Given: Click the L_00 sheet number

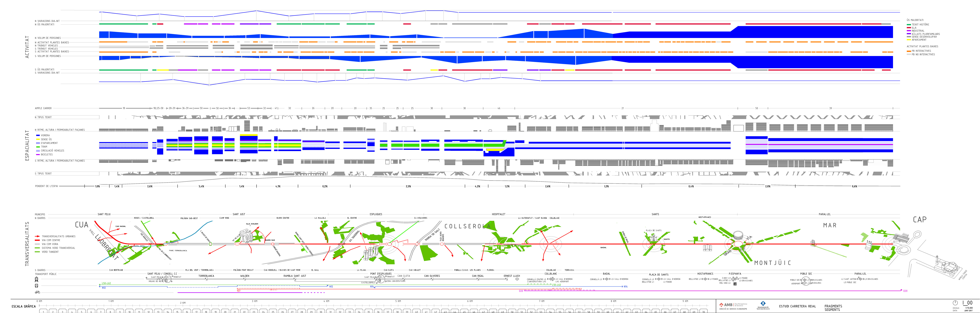Looking at the screenshot, I should 967,303.
